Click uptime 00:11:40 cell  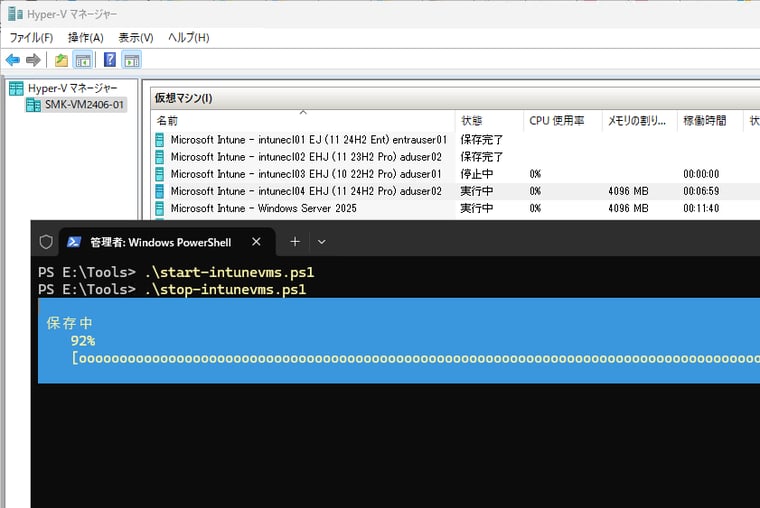pos(701,208)
